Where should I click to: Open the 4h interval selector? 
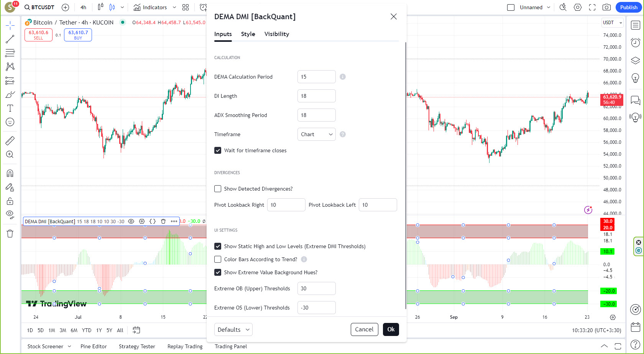coord(84,7)
